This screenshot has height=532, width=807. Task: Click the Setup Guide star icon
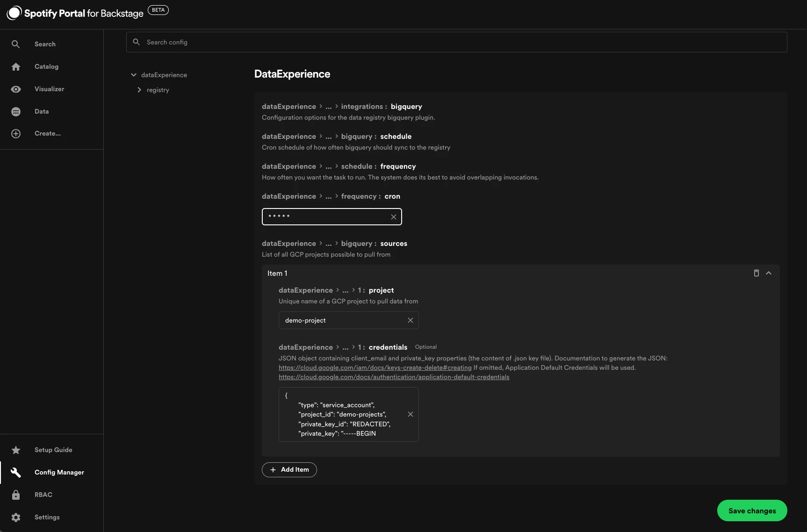coord(16,450)
